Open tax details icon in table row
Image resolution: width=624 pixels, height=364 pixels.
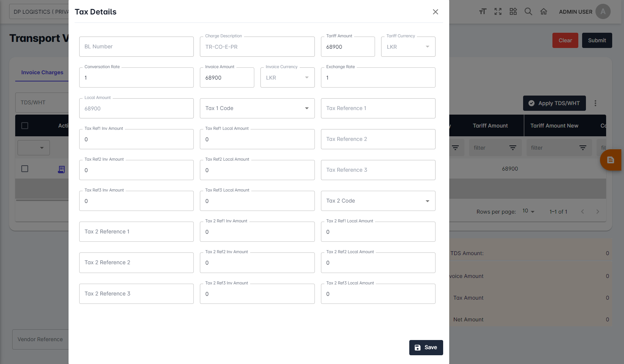click(x=61, y=169)
